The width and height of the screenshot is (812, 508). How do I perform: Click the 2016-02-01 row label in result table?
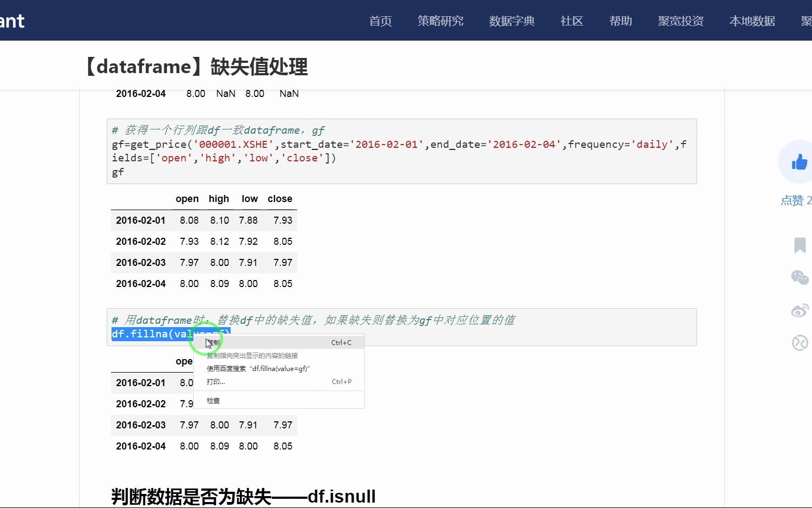[x=141, y=383]
